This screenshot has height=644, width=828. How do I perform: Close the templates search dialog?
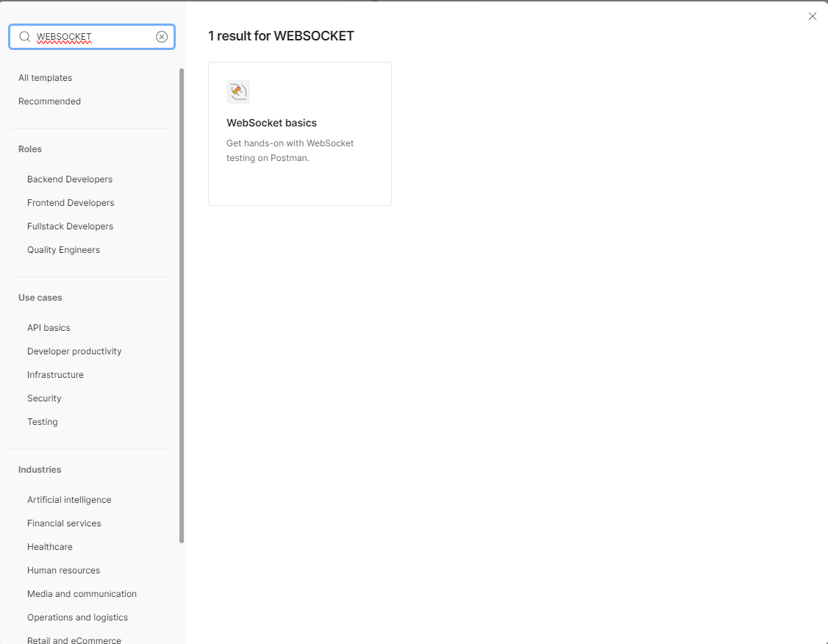812,15
